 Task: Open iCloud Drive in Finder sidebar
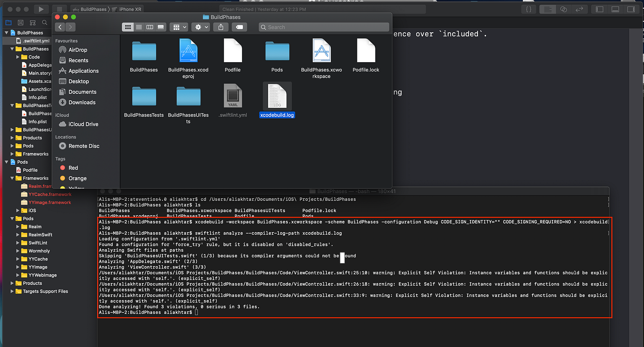coord(79,124)
